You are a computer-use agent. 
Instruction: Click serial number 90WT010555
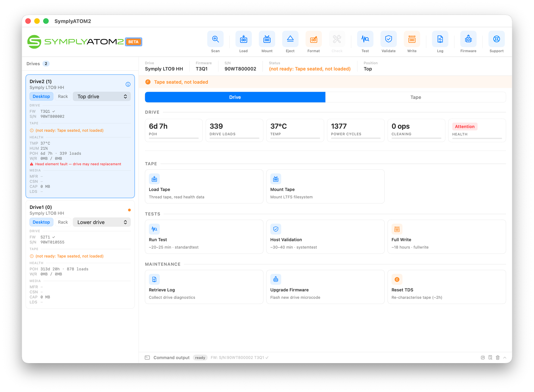click(53, 242)
